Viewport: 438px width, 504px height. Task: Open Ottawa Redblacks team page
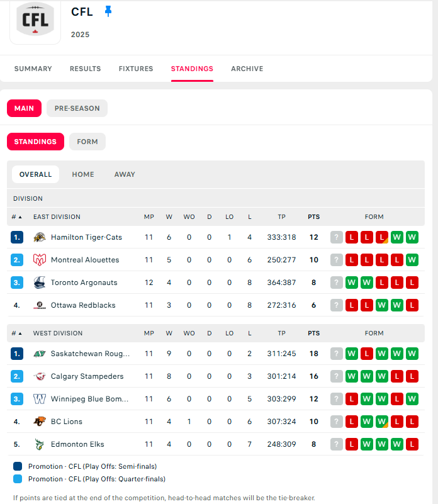tap(83, 305)
